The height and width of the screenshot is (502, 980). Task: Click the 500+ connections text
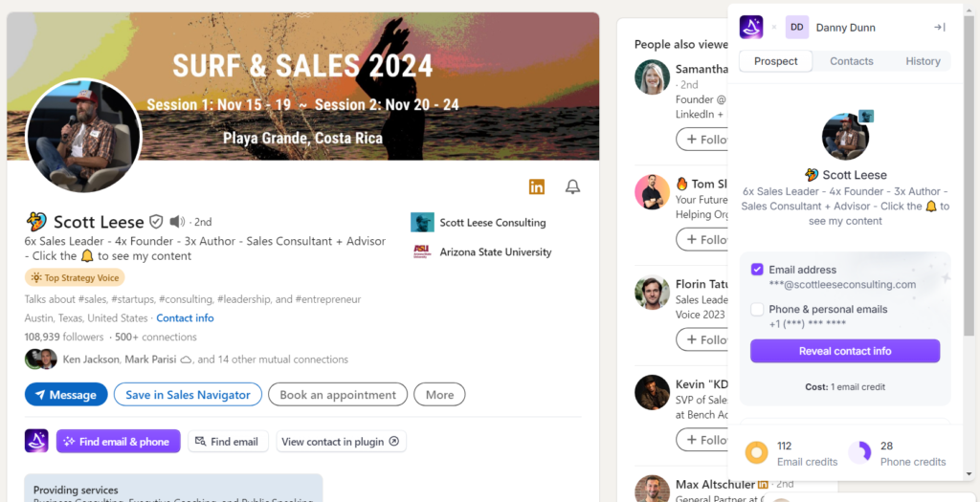(x=154, y=338)
